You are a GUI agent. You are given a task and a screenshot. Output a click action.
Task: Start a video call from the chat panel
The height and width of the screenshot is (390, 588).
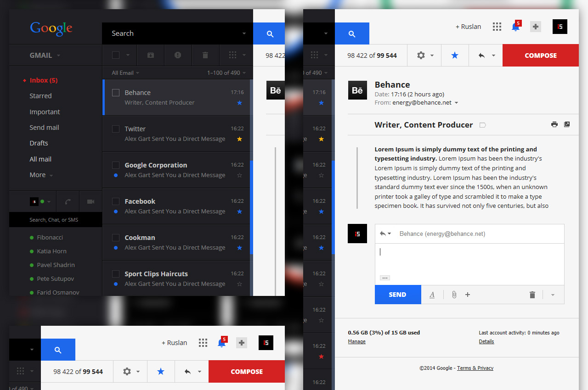[x=90, y=201]
